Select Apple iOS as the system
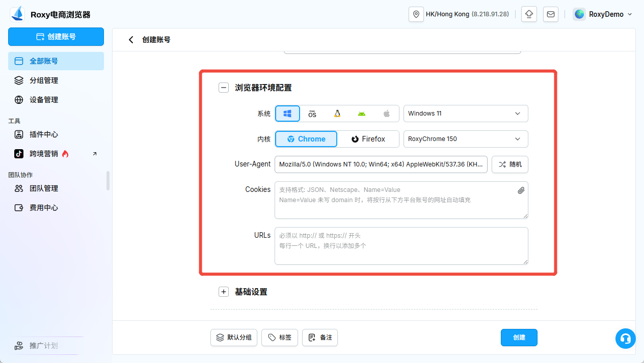This screenshot has width=644, height=363. click(x=387, y=114)
